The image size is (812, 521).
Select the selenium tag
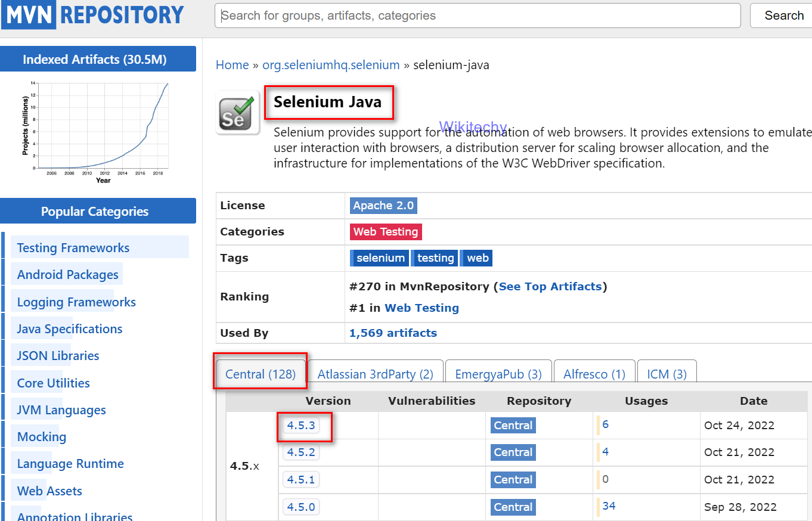(x=380, y=258)
